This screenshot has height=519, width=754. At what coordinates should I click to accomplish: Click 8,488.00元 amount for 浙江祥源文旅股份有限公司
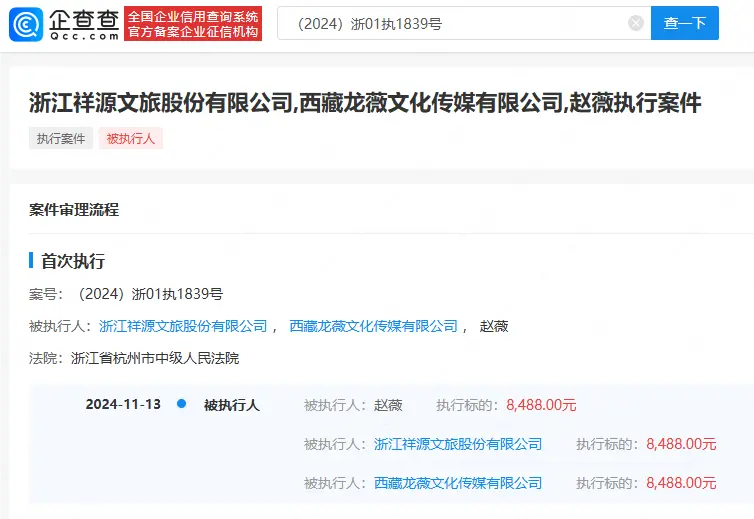pos(681,444)
